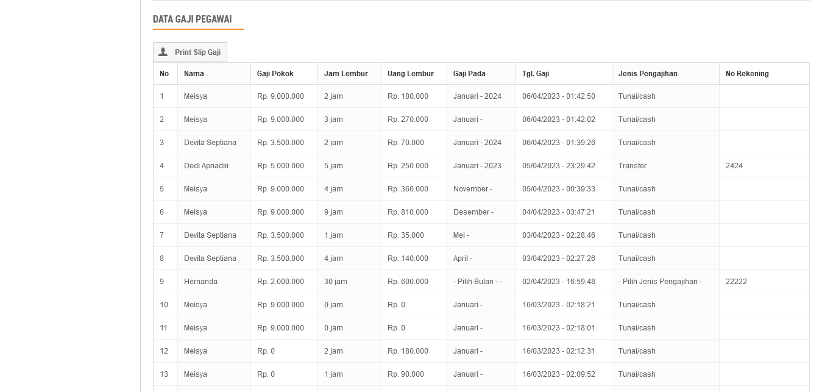
Task: Click the Nama column header
Action: tap(194, 74)
